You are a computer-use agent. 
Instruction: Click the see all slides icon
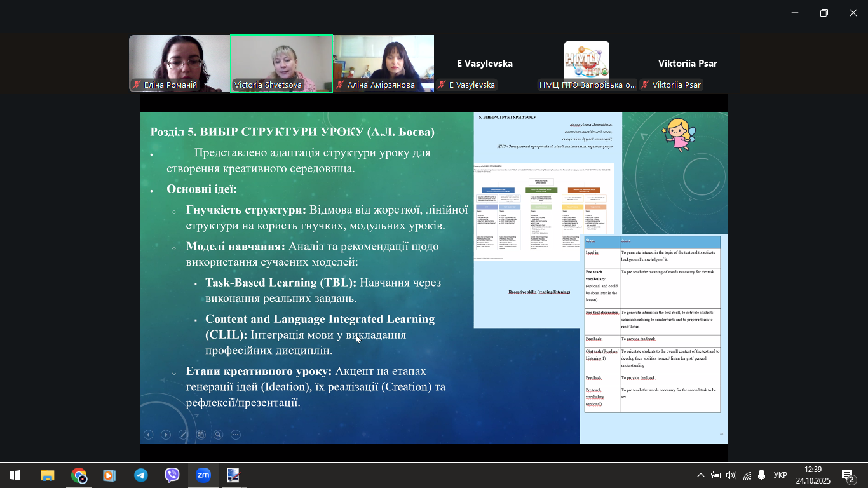pyautogui.click(x=201, y=435)
